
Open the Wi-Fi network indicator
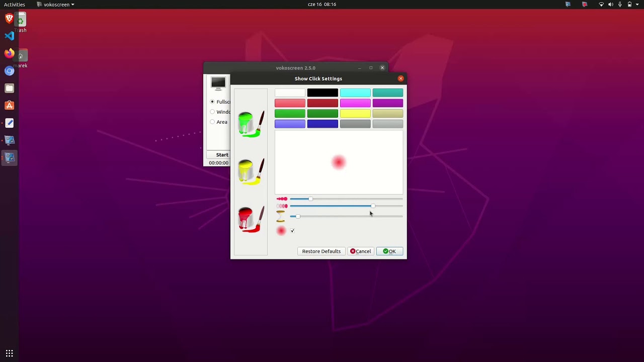pos(601,4)
